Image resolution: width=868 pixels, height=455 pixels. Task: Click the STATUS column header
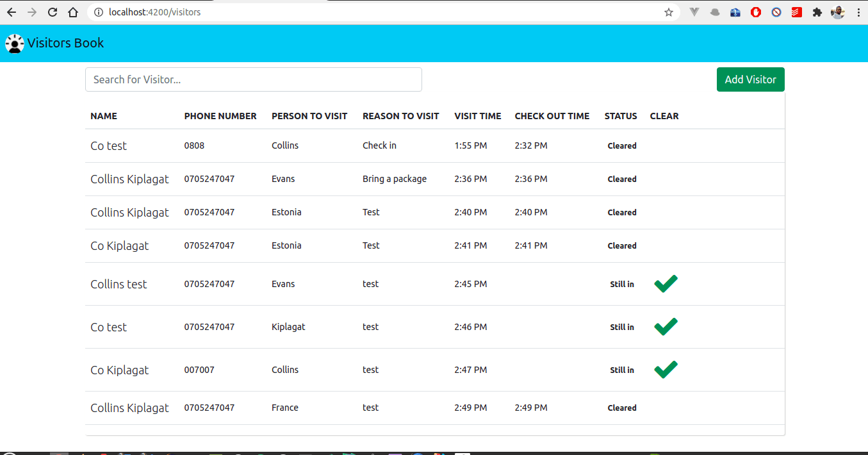[621, 116]
